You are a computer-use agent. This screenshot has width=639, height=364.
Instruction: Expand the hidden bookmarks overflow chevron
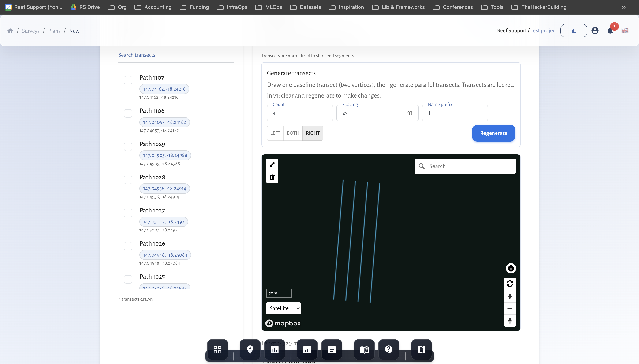pos(624,7)
